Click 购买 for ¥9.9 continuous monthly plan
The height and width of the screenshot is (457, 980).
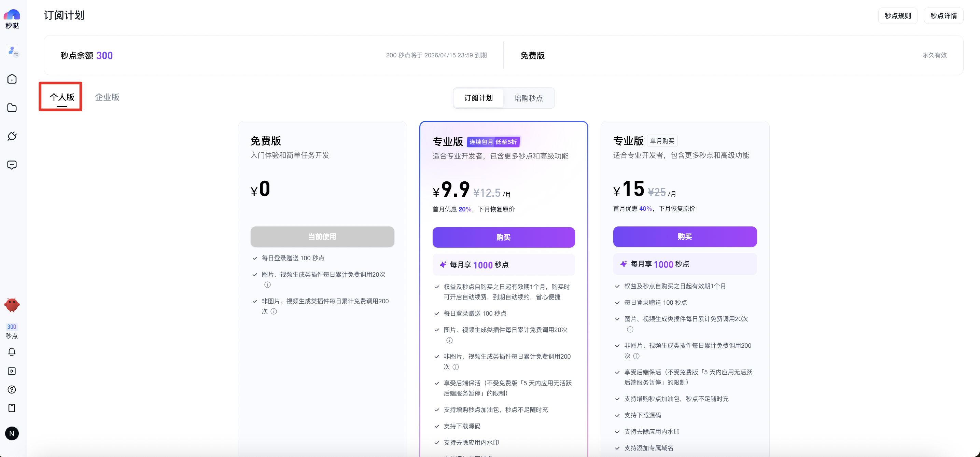503,237
